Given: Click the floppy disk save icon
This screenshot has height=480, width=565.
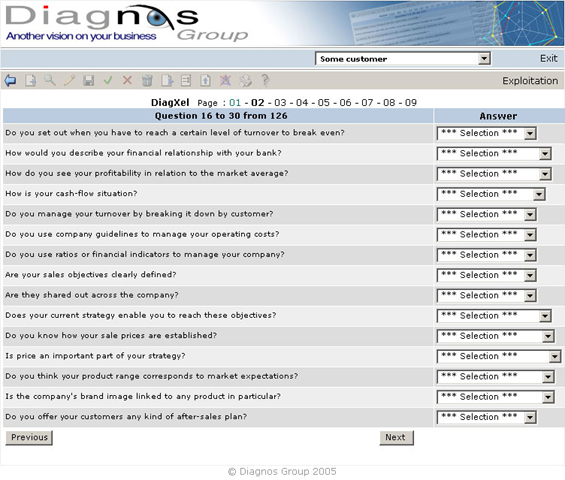Looking at the screenshot, I should [x=89, y=80].
